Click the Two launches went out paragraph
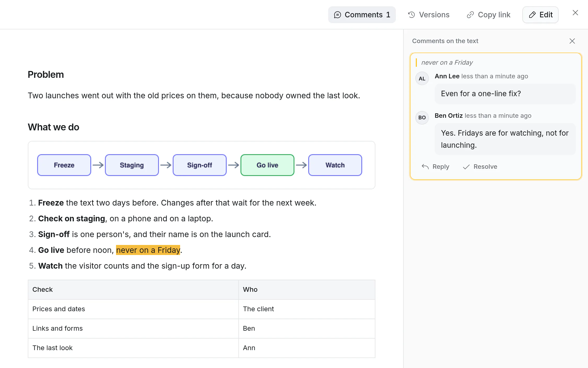The height and width of the screenshot is (368, 588). coord(194,96)
